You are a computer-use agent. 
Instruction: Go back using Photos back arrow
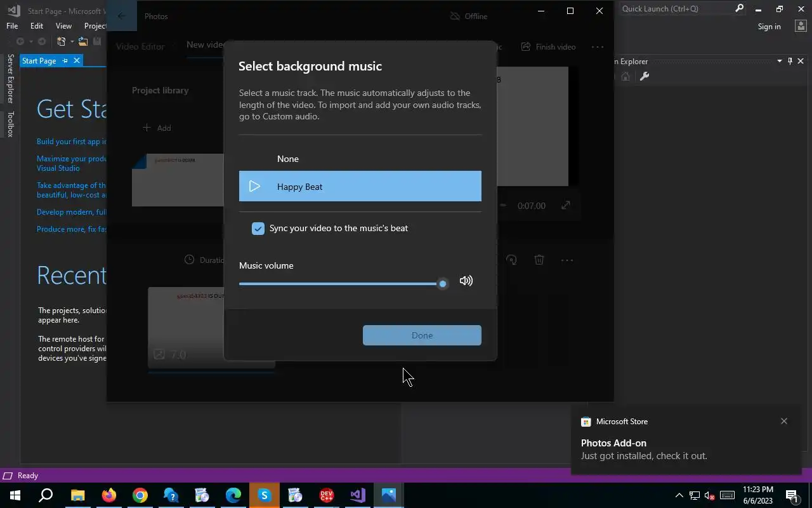[122, 16]
